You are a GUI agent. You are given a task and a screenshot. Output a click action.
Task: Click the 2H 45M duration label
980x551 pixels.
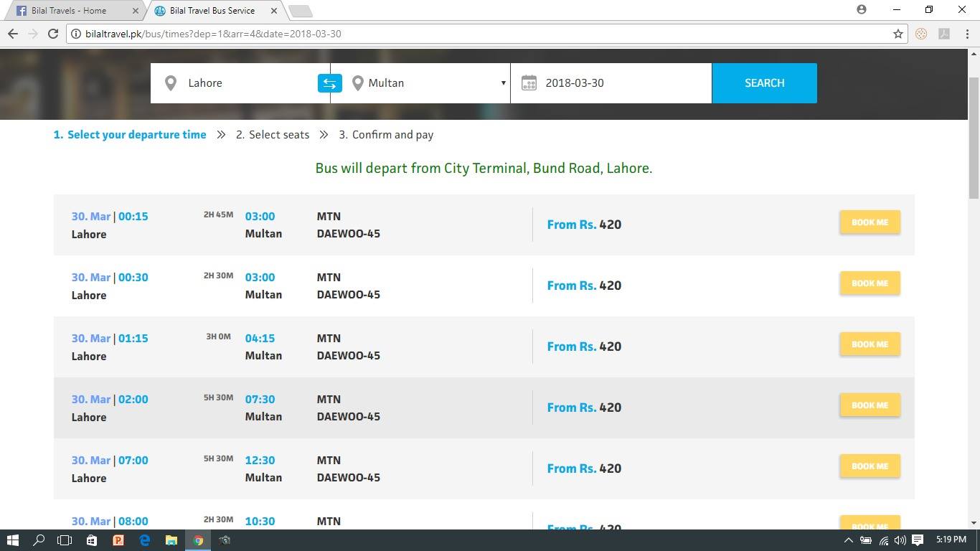218,215
